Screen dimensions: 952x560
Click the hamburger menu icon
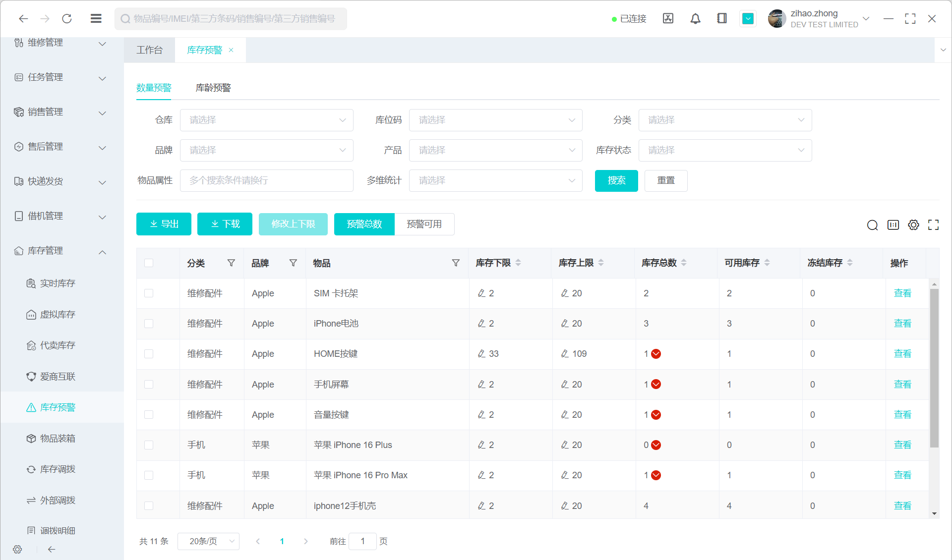[96, 19]
